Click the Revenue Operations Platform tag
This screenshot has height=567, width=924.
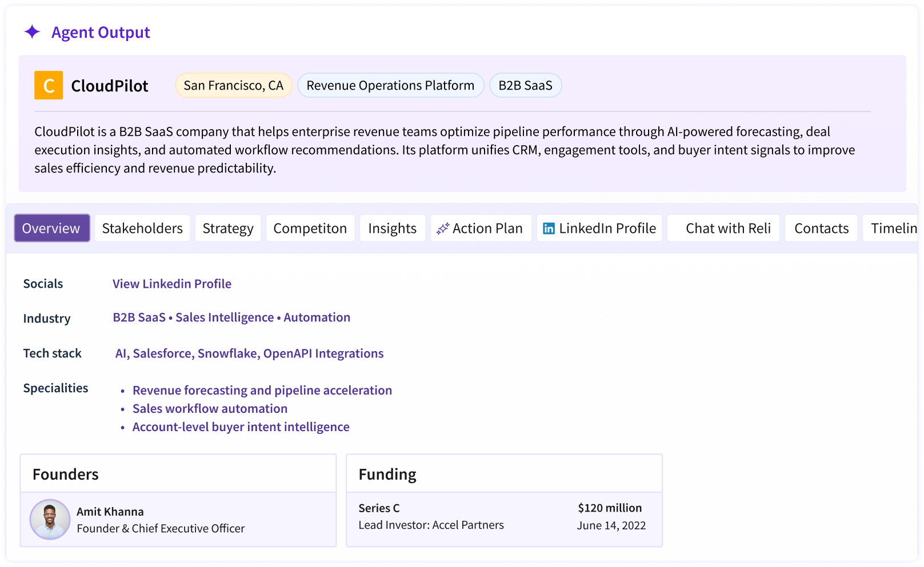[391, 86]
